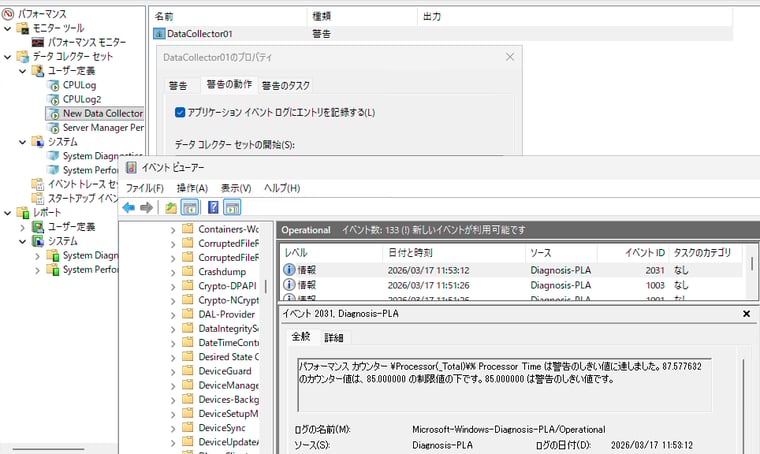Screen dimensions: 760x454
Task: Select the DateTimeContr folder item
Action: pos(228,343)
